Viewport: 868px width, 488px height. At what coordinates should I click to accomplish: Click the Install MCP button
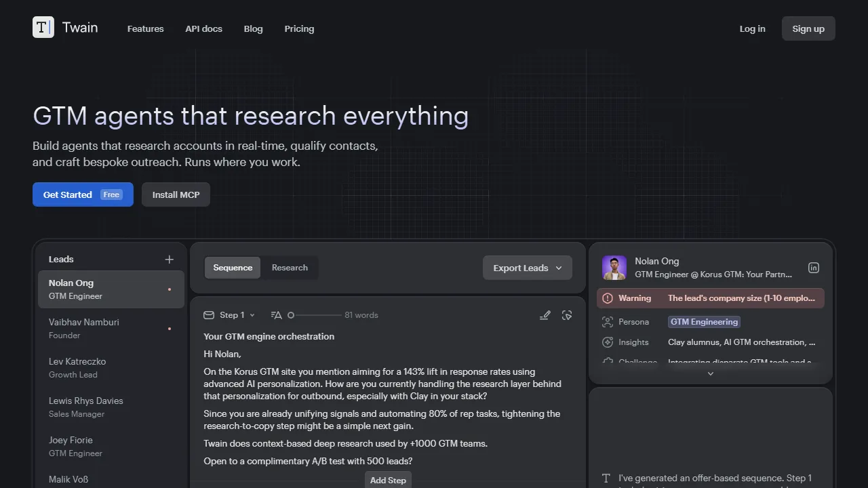(x=176, y=195)
